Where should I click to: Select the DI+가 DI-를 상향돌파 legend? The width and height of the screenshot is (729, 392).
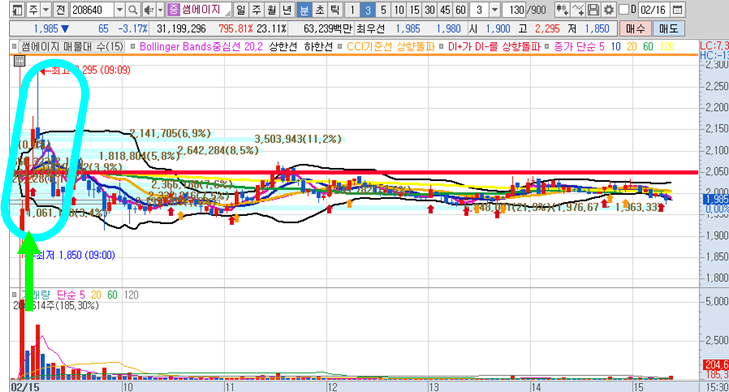click(494, 47)
